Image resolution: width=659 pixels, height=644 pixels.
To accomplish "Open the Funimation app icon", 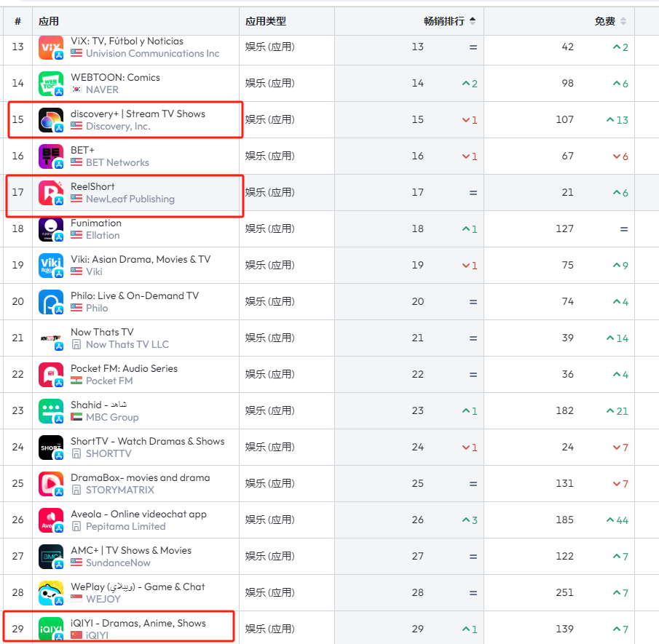I will pyautogui.click(x=51, y=229).
